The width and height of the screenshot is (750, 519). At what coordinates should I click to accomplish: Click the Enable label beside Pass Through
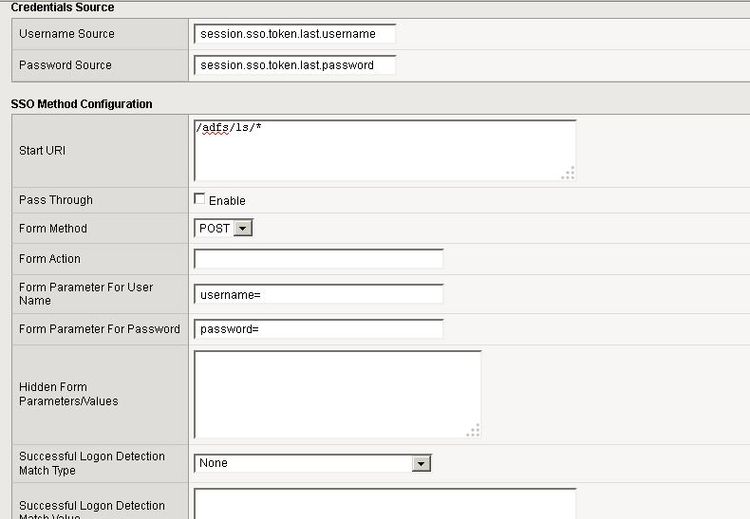pyautogui.click(x=227, y=201)
